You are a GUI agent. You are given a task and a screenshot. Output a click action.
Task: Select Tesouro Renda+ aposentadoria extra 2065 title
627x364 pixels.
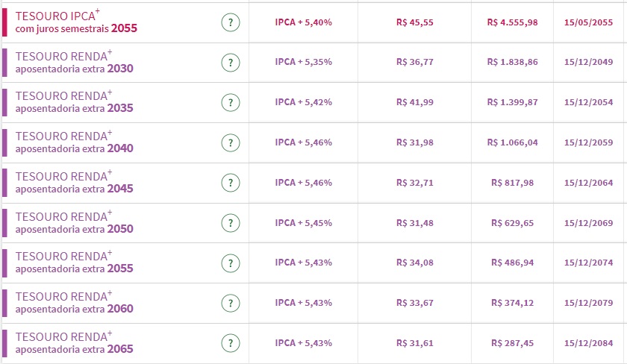tap(74, 343)
